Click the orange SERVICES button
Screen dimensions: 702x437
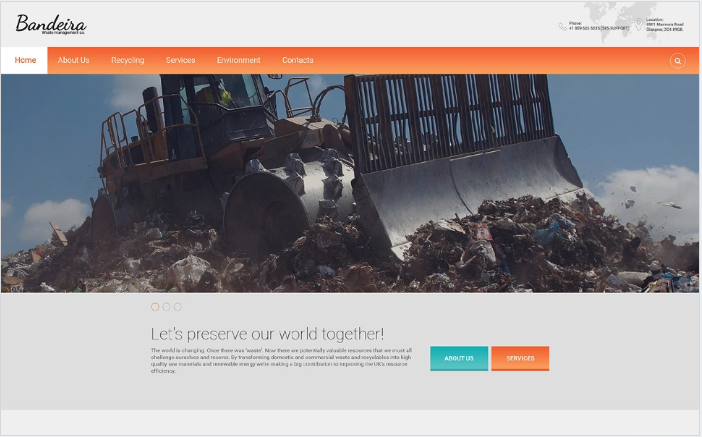(x=520, y=358)
